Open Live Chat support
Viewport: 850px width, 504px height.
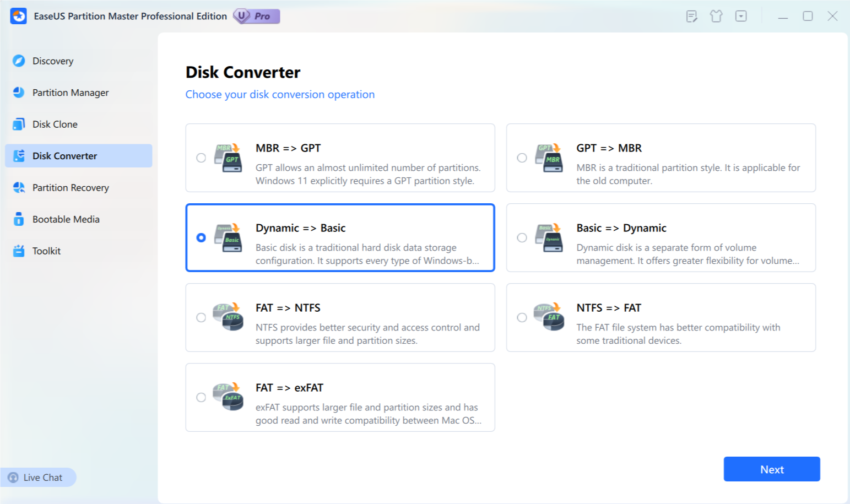pyautogui.click(x=38, y=478)
